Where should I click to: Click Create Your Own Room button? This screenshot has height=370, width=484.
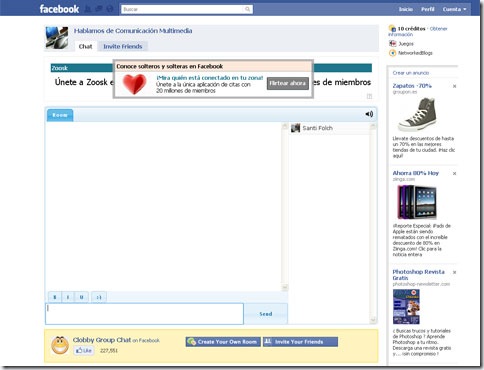coord(223,342)
